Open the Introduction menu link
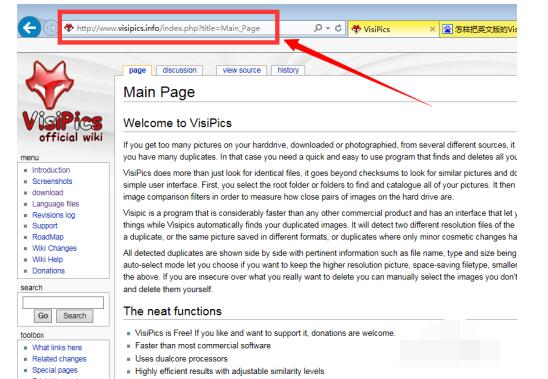Viewport: 548px width, 379px height. coord(51,170)
